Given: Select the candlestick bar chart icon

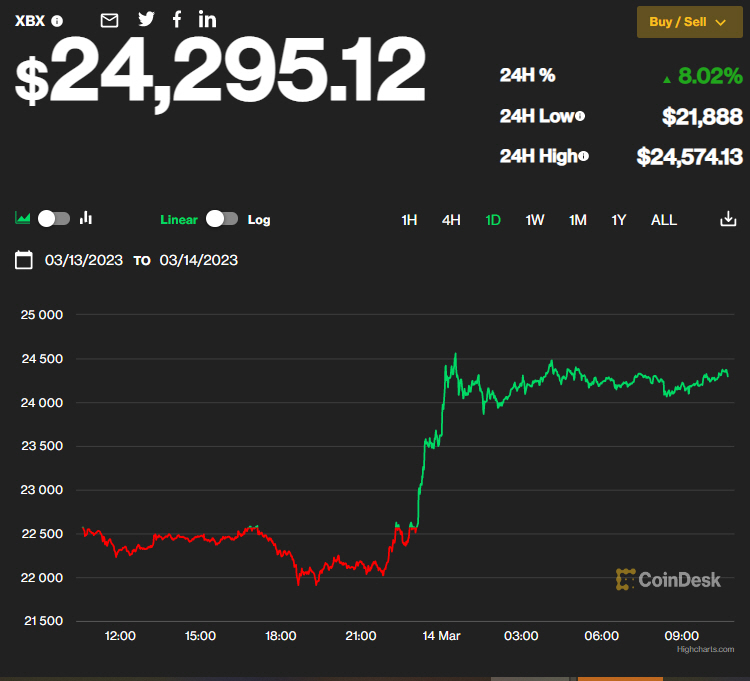Looking at the screenshot, I should coord(86,218).
